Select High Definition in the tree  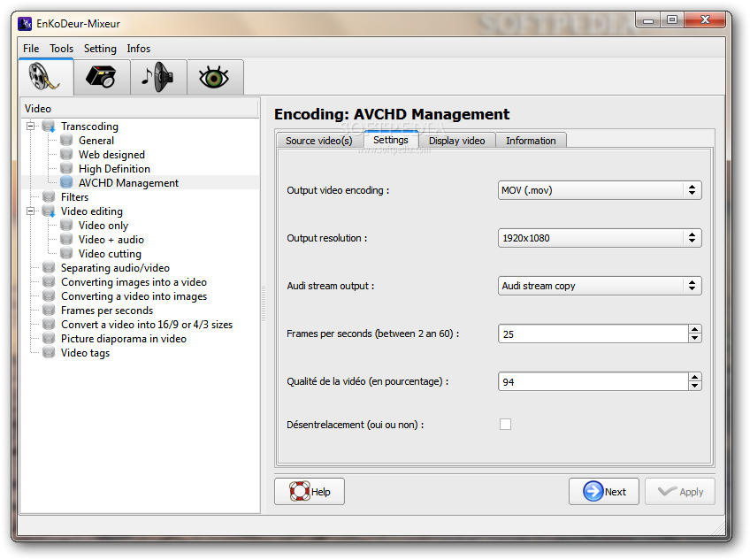tap(114, 168)
